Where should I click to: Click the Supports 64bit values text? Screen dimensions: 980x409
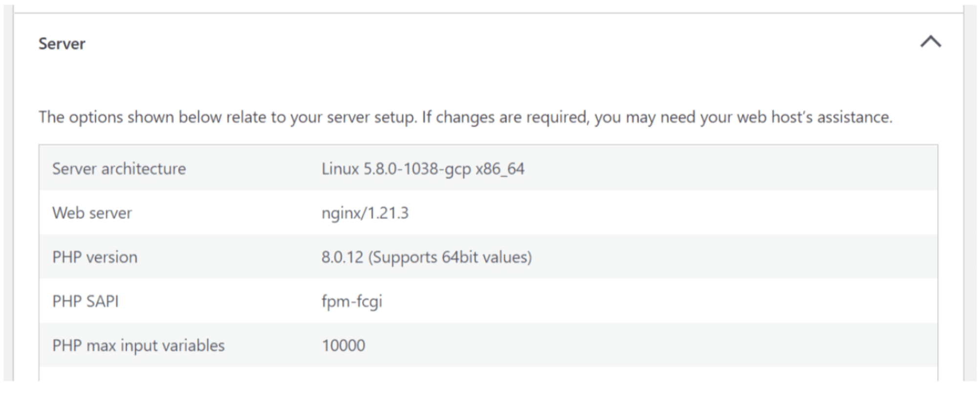[452, 257]
